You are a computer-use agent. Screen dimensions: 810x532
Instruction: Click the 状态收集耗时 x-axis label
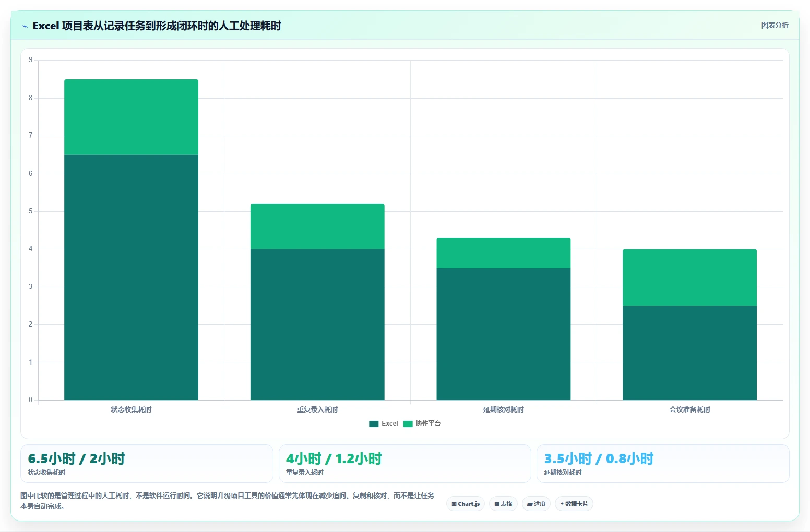pyautogui.click(x=131, y=409)
